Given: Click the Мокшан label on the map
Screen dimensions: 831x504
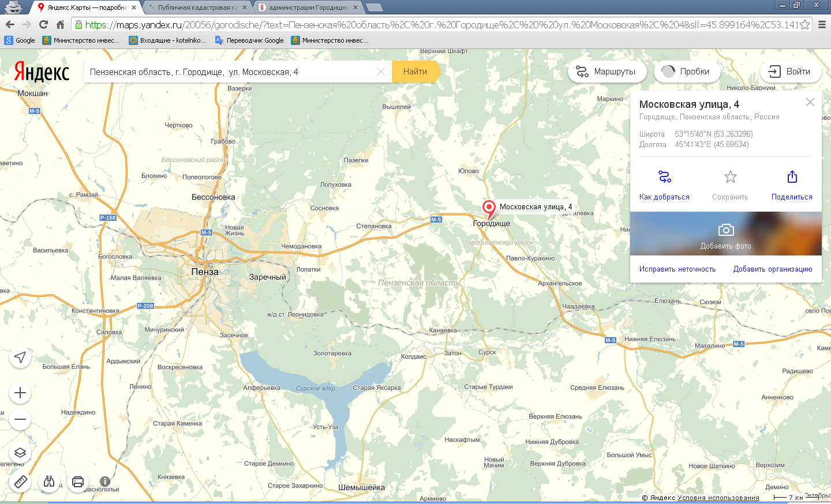Looking at the screenshot, I should click(33, 93).
